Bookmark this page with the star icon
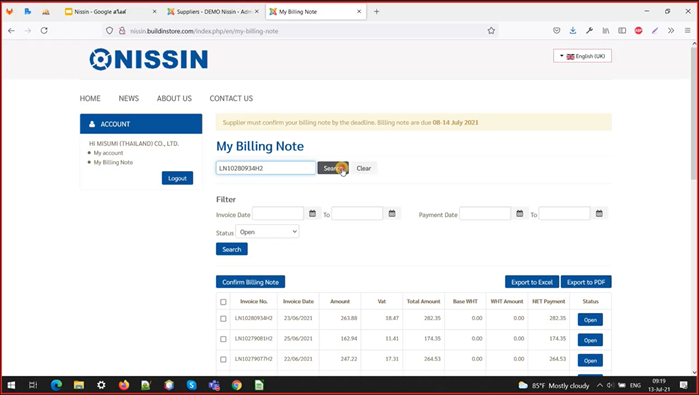 491,30
